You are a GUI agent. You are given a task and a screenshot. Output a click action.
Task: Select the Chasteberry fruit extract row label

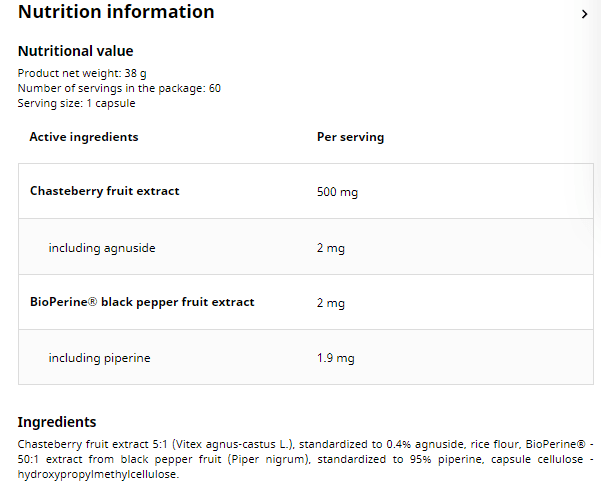(x=105, y=191)
